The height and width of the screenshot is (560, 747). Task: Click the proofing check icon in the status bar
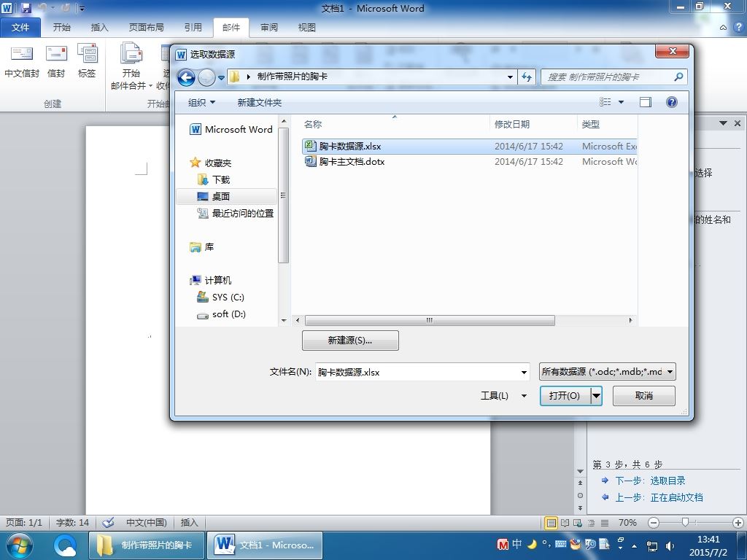pos(108,522)
